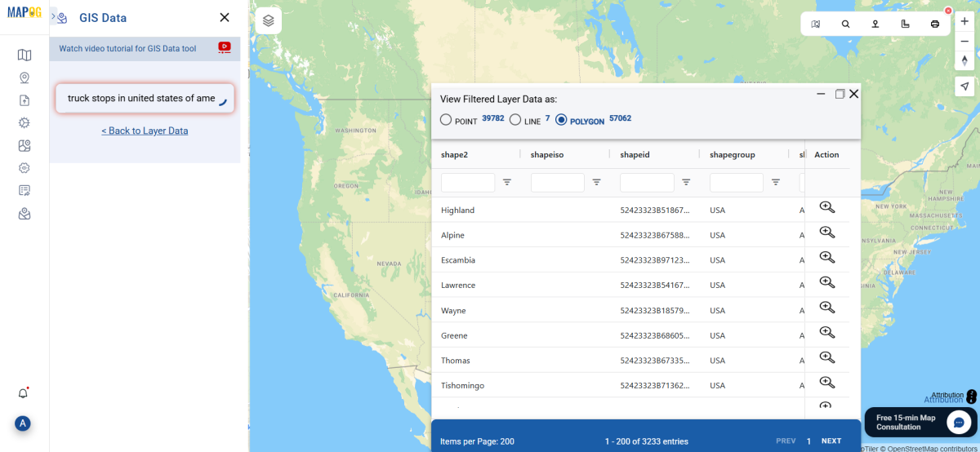Open the YouTube video tutorial icon
The width and height of the screenshot is (980, 452).
point(225,48)
